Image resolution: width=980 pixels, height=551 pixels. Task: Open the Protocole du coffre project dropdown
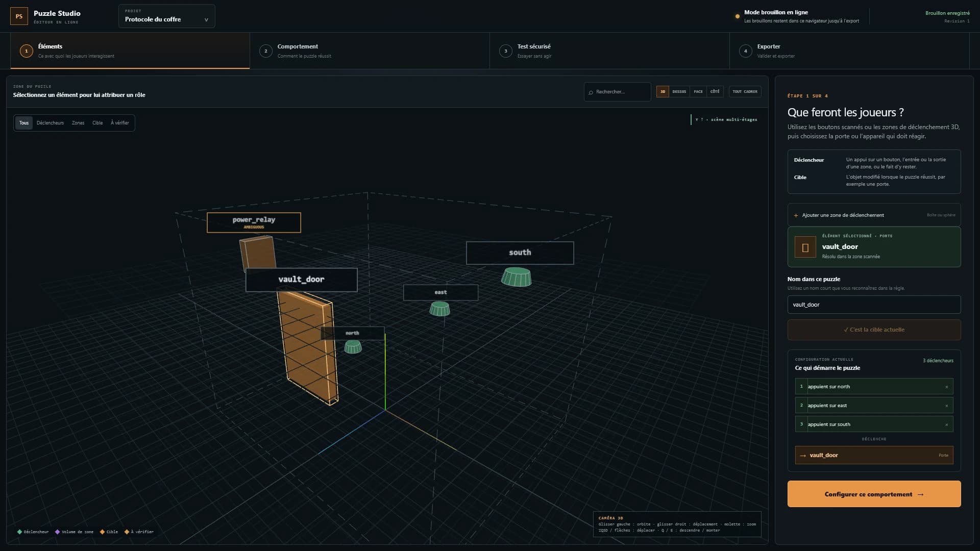point(166,16)
